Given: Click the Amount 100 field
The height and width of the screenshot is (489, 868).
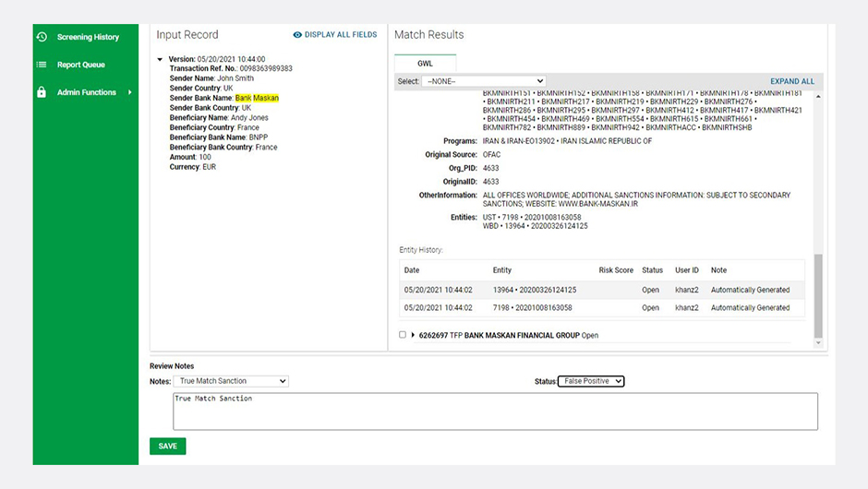Looking at the screenshot, I should [x=190, y=157].
